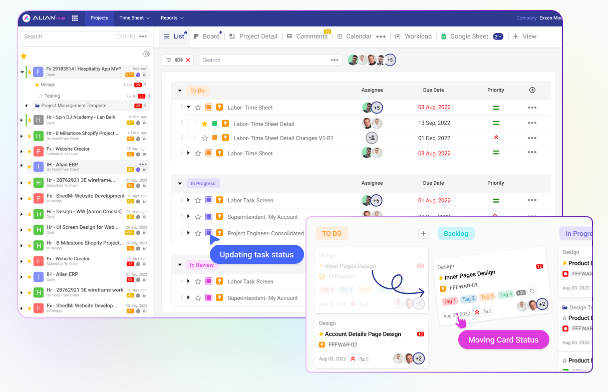This screenshot has height=392, width=608.
Task: Open the app grid launcher icon
Action: 75,18
